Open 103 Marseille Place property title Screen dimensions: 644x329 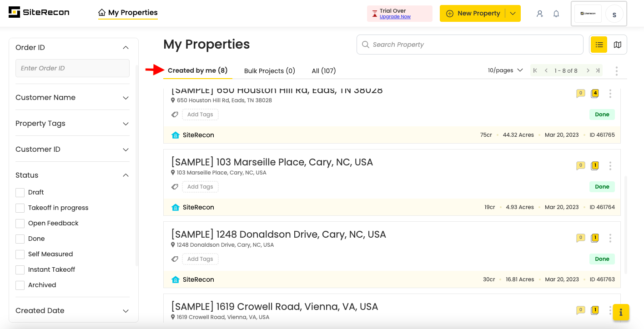(272, 162)
